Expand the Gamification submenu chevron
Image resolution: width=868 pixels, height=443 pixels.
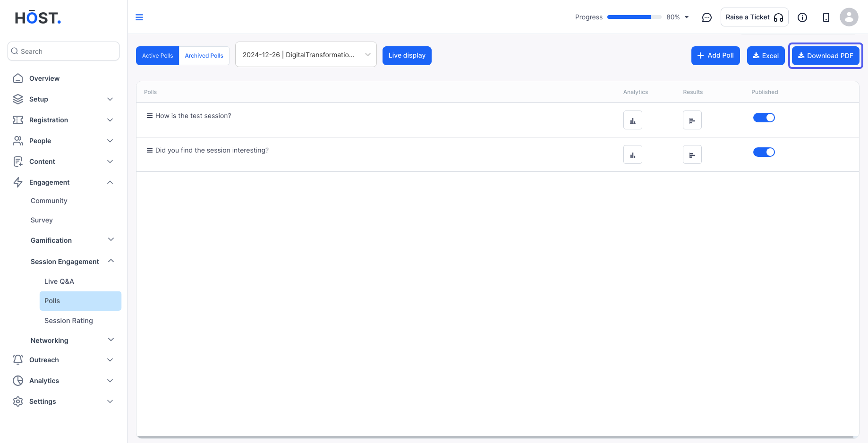pos(111,239)
